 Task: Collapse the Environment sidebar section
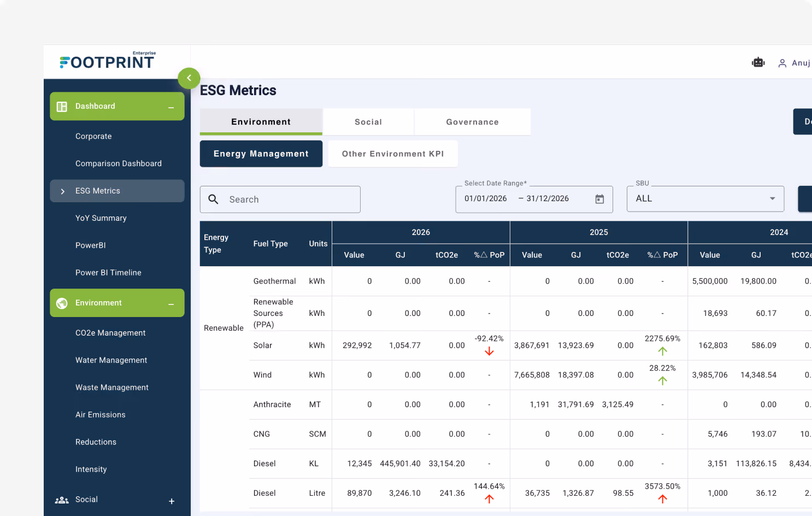[171, 304]
